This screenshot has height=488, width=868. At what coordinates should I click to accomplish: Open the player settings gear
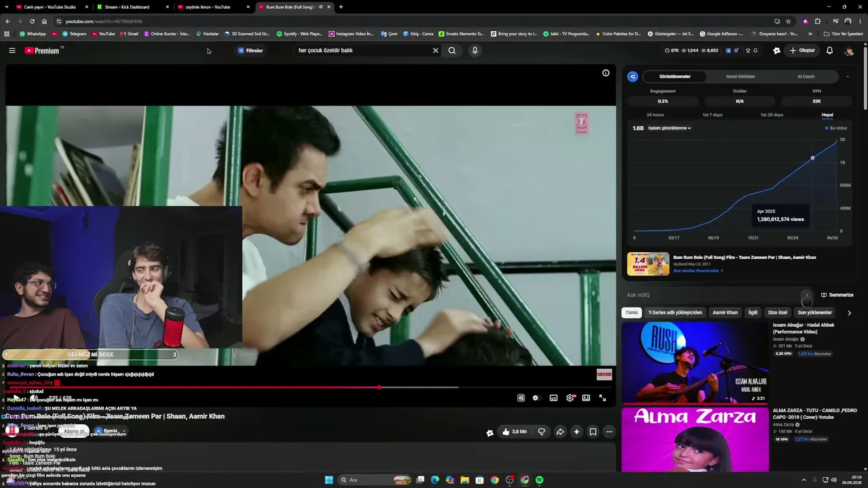point(570,398)
